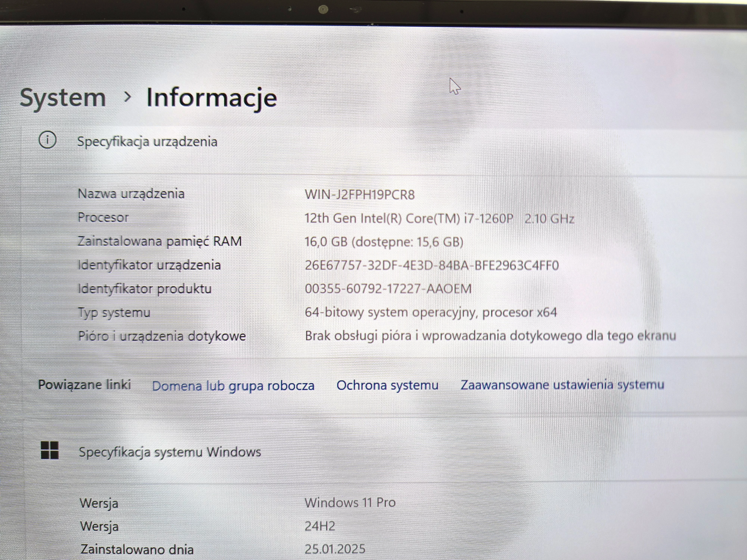
Task: Open Ochrona systemu link
Action: point(387,385)
